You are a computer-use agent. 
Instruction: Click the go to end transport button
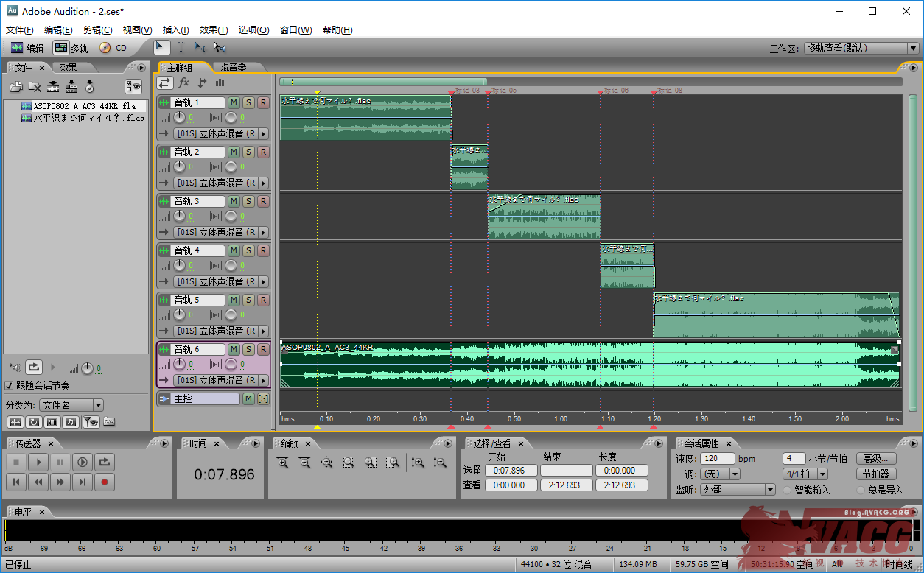pos(83,482)
